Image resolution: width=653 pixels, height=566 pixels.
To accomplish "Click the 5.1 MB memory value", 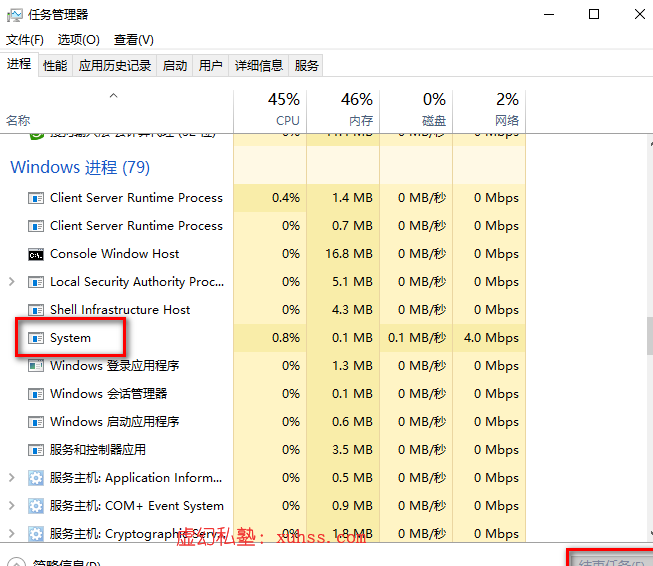I will 352,282.
